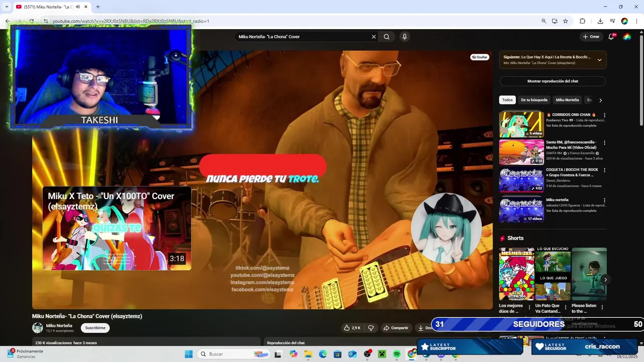This screenshot has height=362, width=644.
Task: Dislike the video
Action: pyautogui.click(x=371, y=328)
